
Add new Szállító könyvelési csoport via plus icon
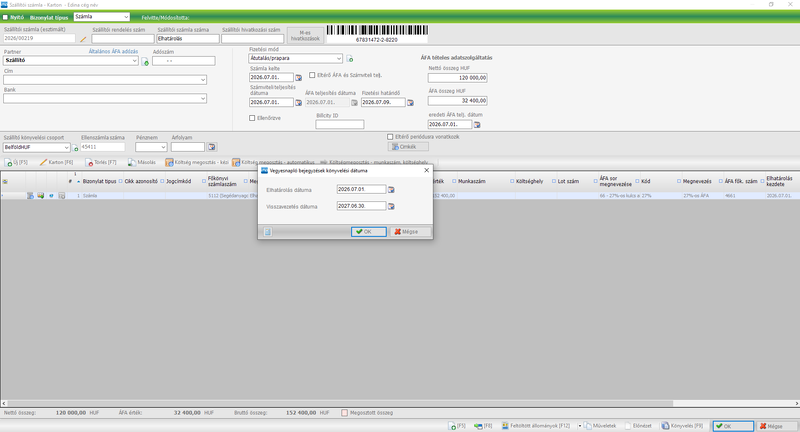pos(76,148)
